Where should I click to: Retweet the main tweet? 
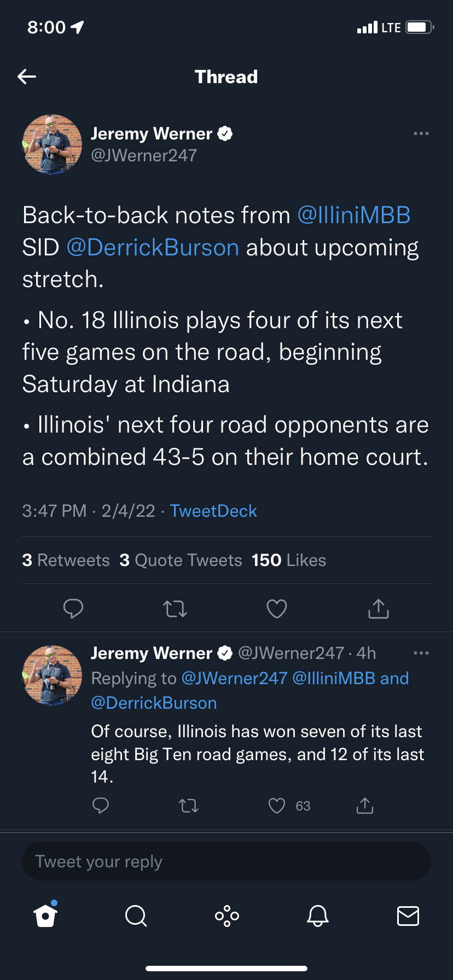point(175,608)
